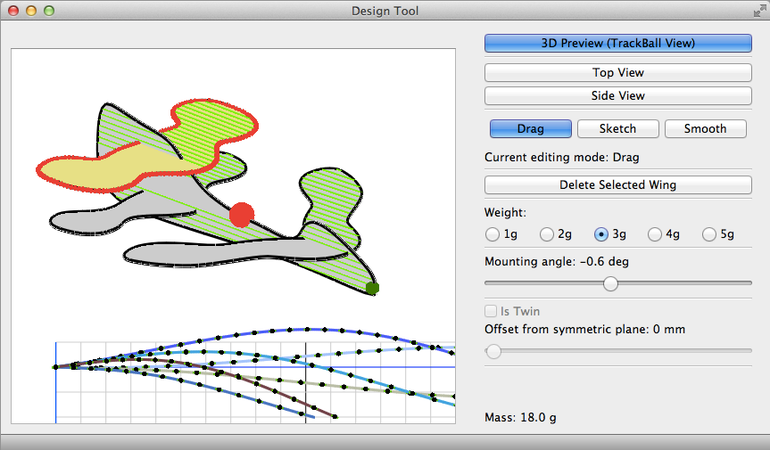Choose the 3g weight radio button

tap(602, 234)
